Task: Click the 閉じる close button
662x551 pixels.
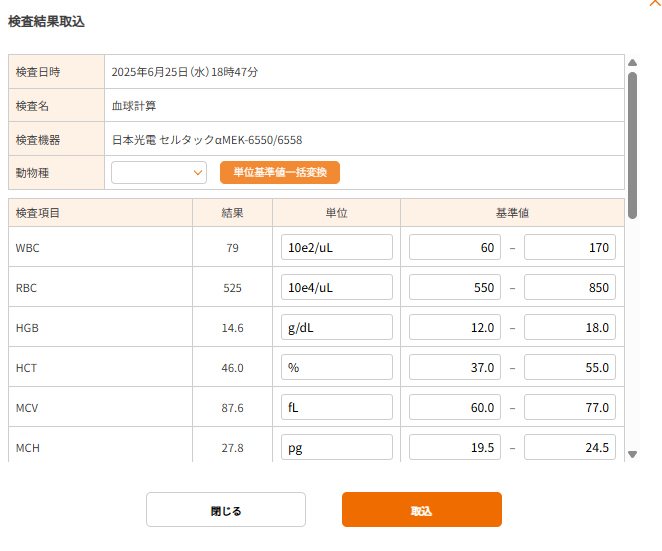Action: click(226, 510)
